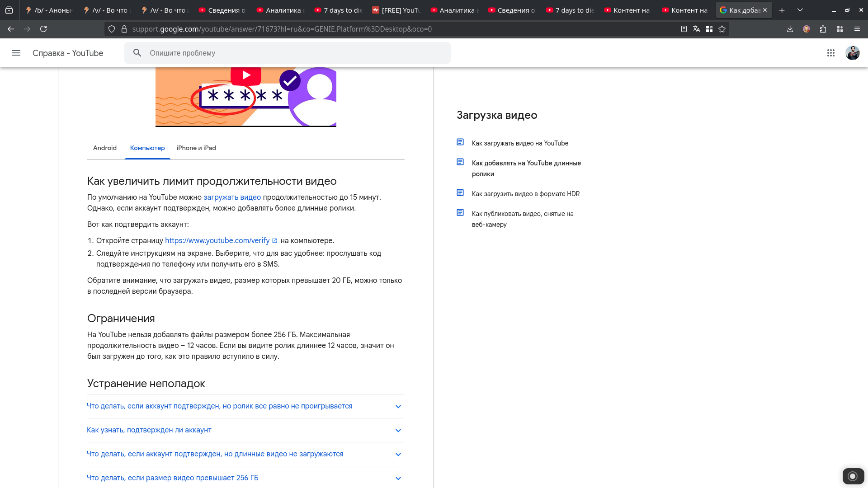The image size is (868, 488).
Task: Open the youtube.com/verify link
Action: [217, 241]
